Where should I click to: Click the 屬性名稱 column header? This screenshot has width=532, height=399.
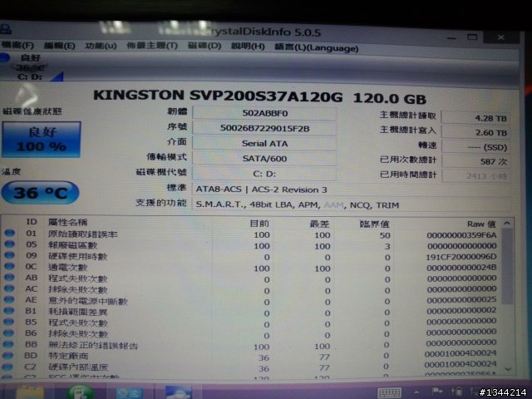(68, 222)
